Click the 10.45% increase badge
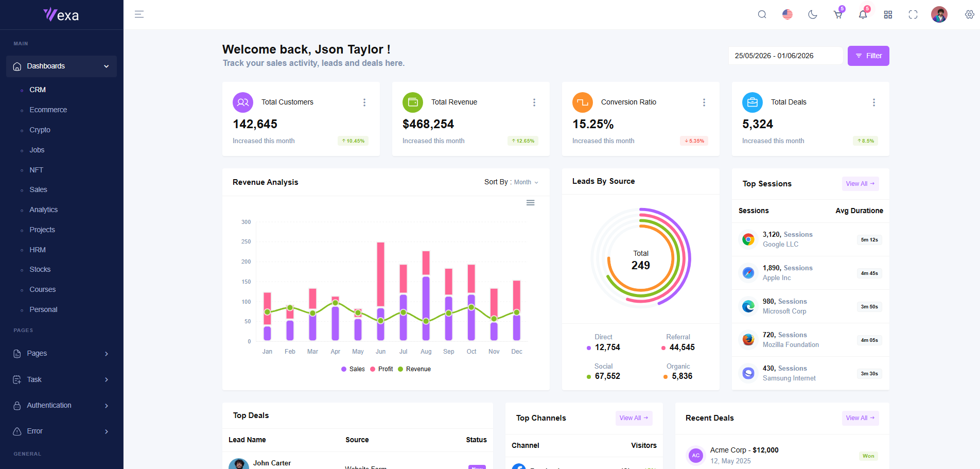This screenshot has height=469, width=980. (x=353, y=141)
